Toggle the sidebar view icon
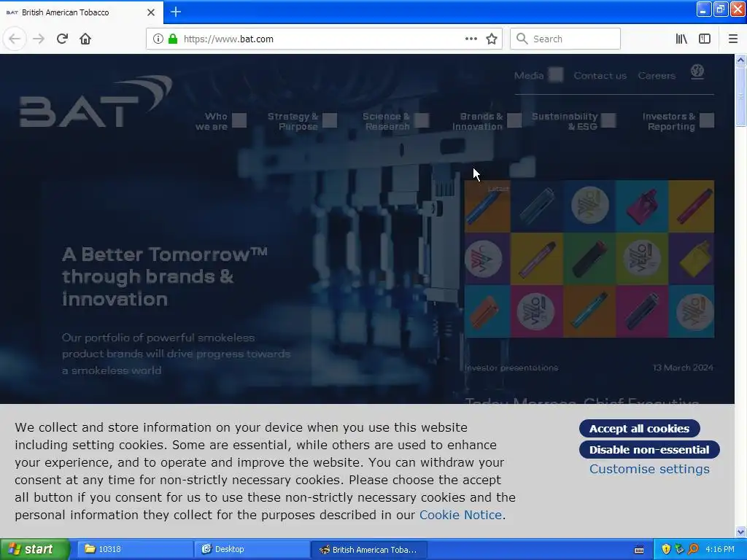Screen dimensions: 747x560 point(705,39)
